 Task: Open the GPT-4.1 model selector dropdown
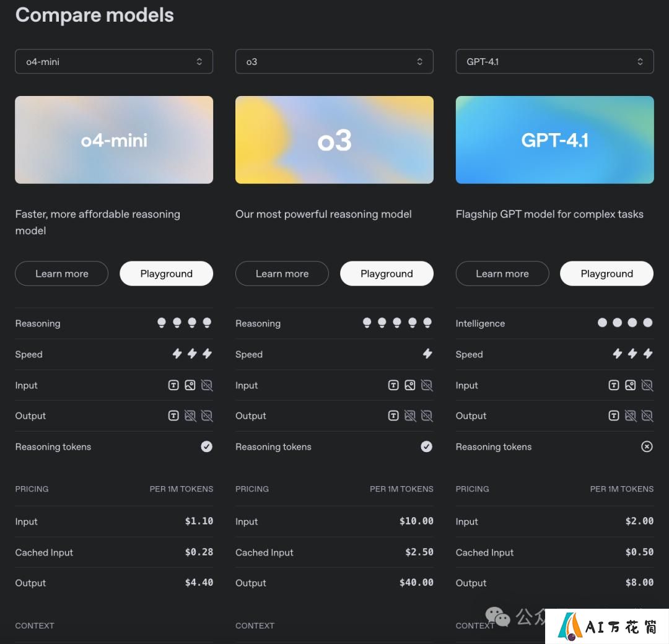click(x=554, y=61)
